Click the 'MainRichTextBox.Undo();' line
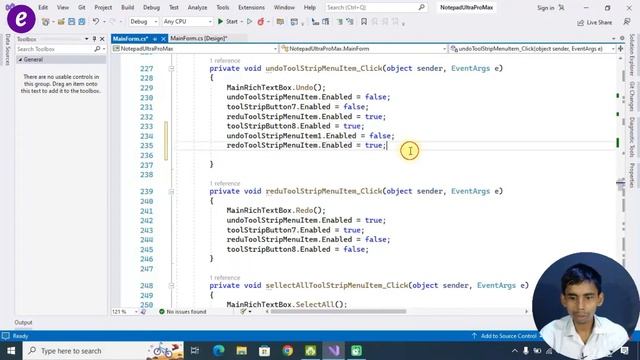This screenshot has height=360, width=640. point(276,87)
